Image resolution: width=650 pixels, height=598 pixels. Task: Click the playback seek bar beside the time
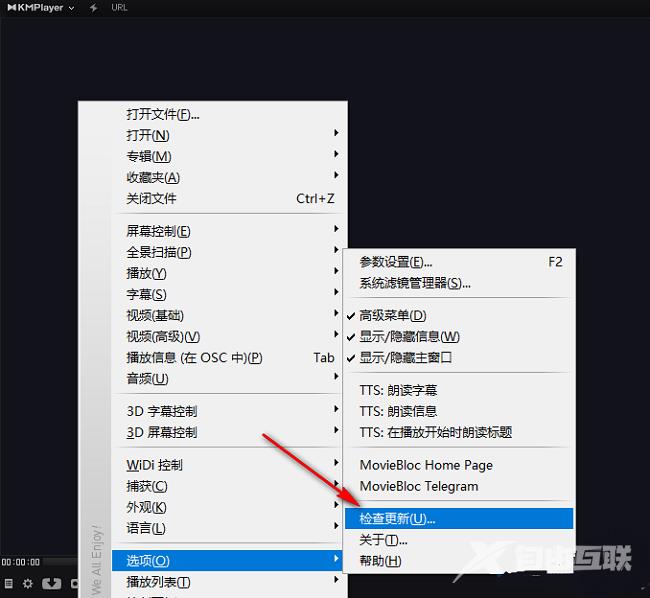click(61, 562)
